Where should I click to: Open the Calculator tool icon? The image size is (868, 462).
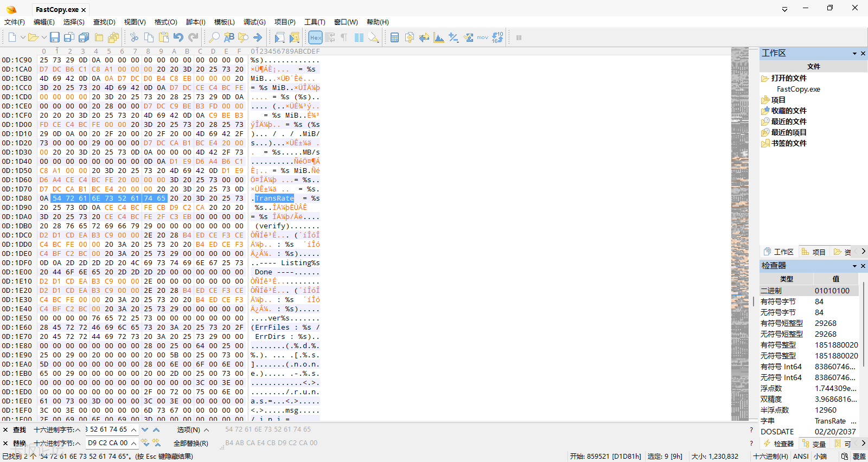coord(395,37)
